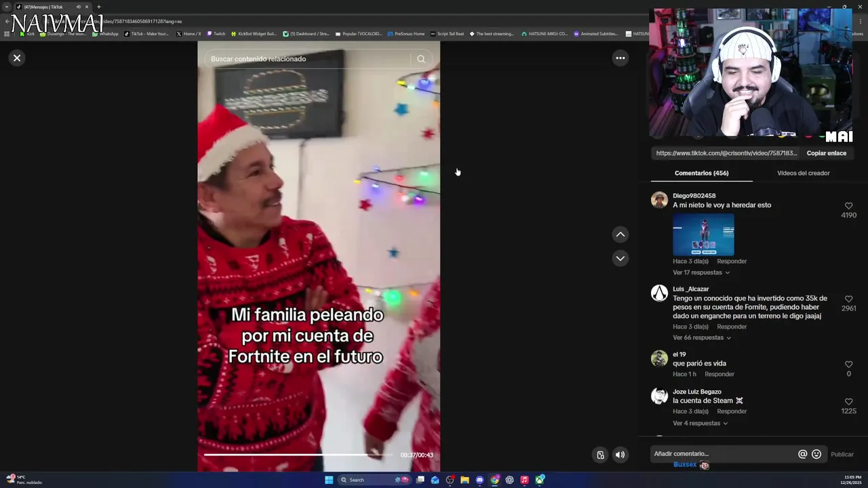Open the weather widget showing 14°C
The width and height of the screenshot is (868, 488).
pyautogui.click(x=24, y=480)
